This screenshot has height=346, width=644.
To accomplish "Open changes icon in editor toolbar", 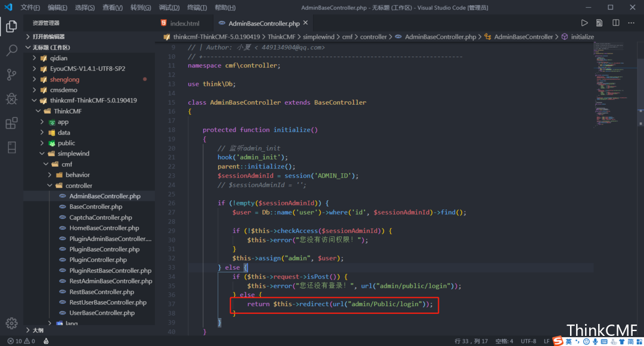I will [x=599, y=23].
